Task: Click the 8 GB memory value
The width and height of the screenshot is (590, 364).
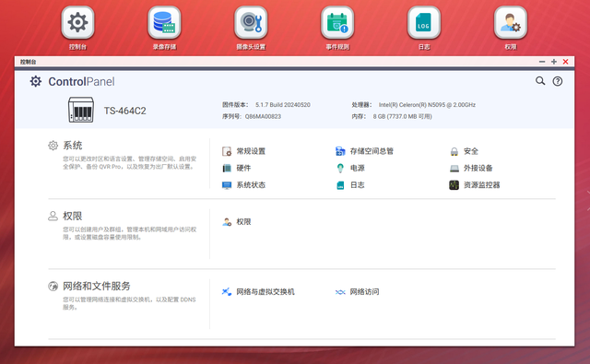Action: (403, 116)
